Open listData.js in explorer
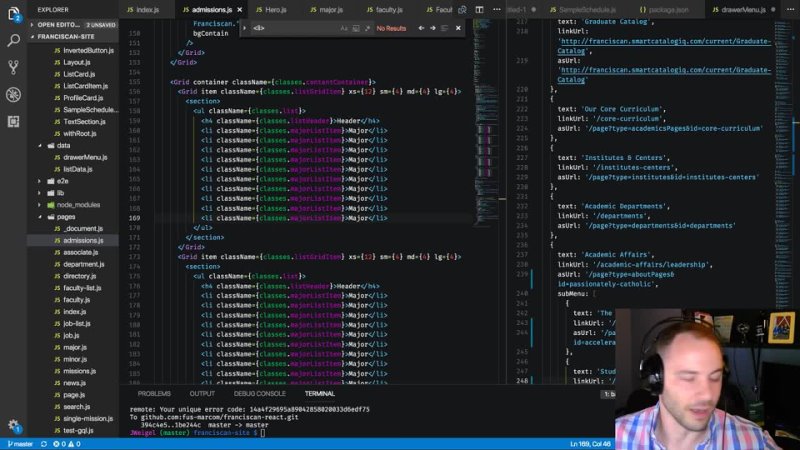Screen dimensions: 800x450 coord(78,169)
